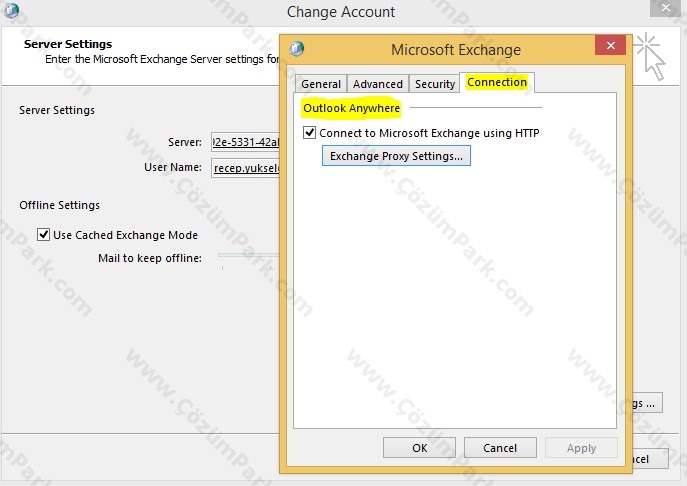
Task: Confirm with the OK button
Action: 419,448
